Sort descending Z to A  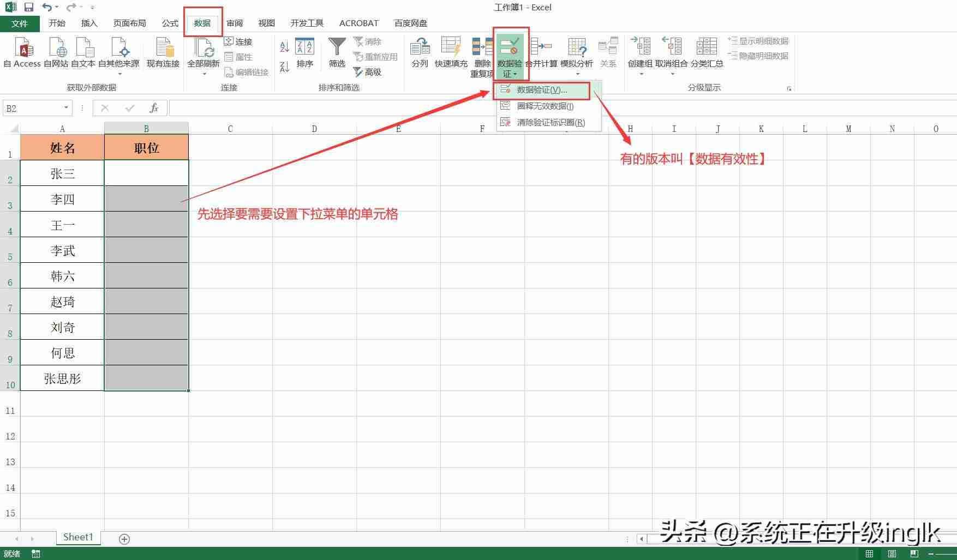tap(284, 67)
